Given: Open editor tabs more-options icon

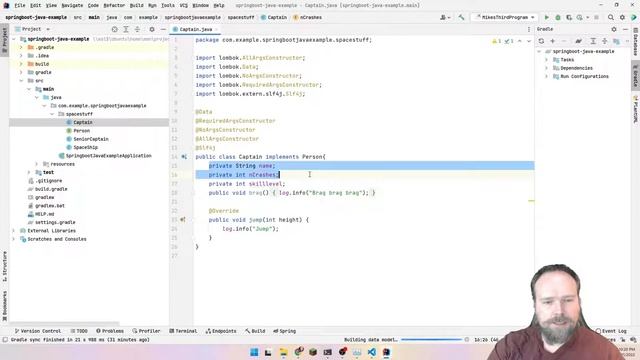Looking at the screenshot, I should pos(529,29).
